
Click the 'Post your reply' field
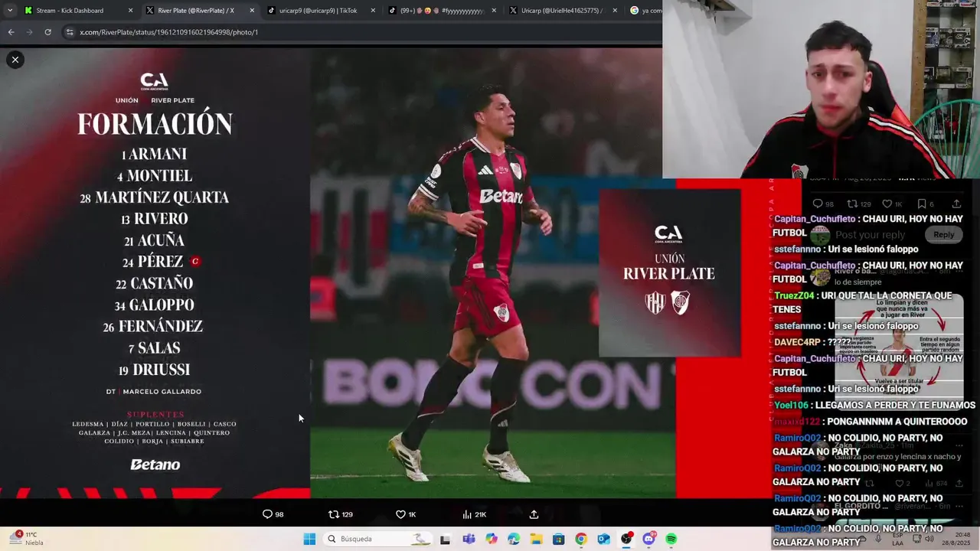pyautogui.click(x=870, y=235)
